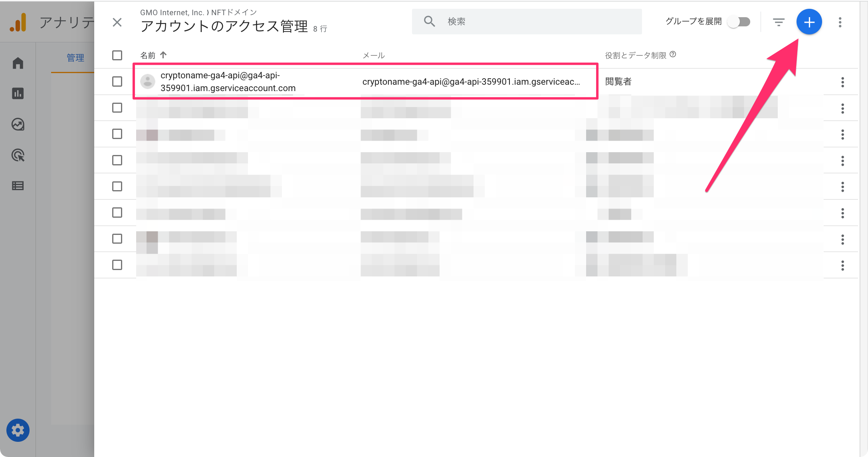The width and height of the screenshot is (868, 457).
Task: Select the Reports icon in the sidebar
Action: [x=18, y=93]
